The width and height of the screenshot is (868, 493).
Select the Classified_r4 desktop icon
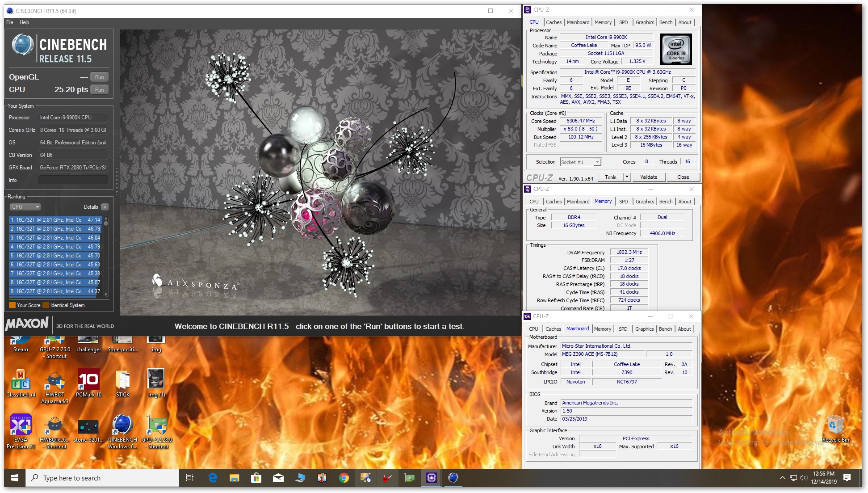pyautogui.click(x=21, y=383)
